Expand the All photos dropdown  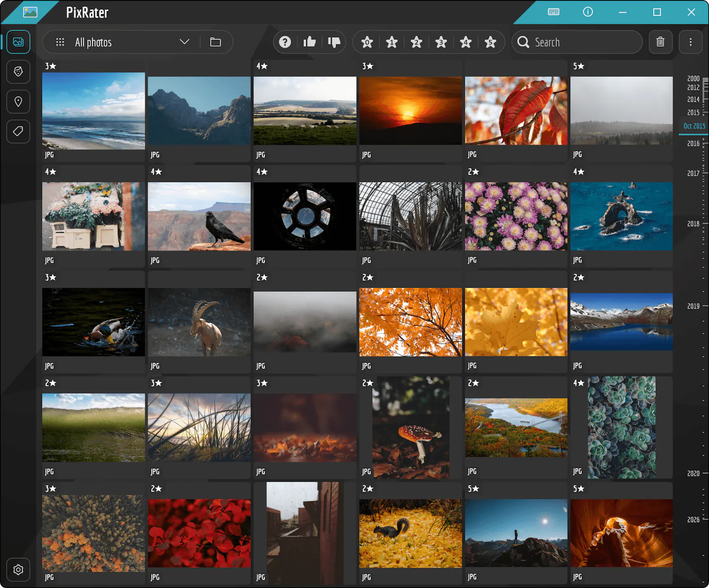point(184,42)
